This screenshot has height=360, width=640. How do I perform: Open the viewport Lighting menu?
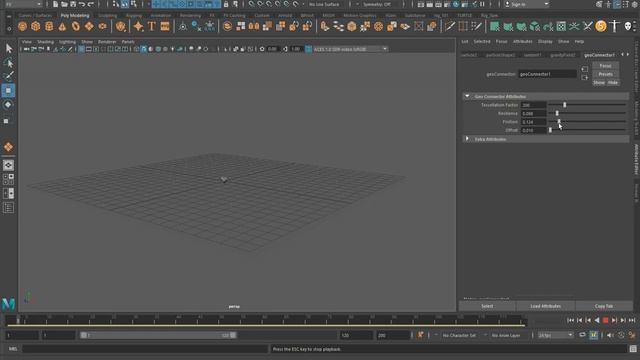point(67,42)
